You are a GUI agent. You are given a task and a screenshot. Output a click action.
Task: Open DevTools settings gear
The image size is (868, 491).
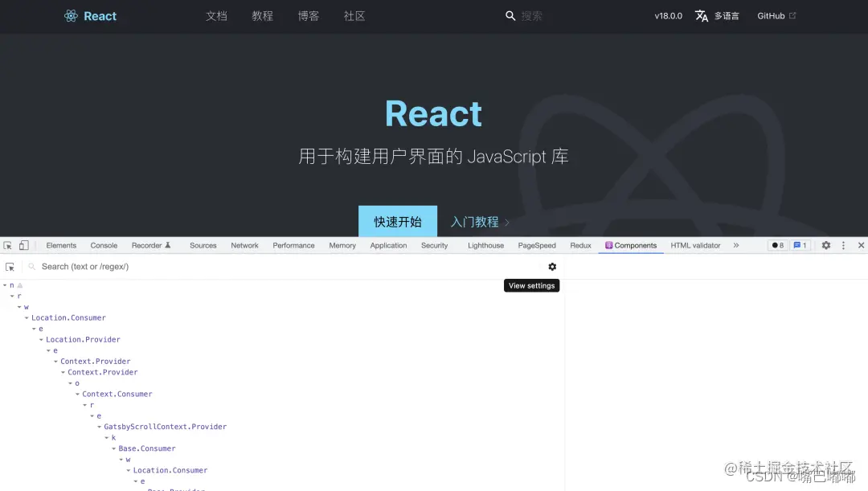coord(826,245)
